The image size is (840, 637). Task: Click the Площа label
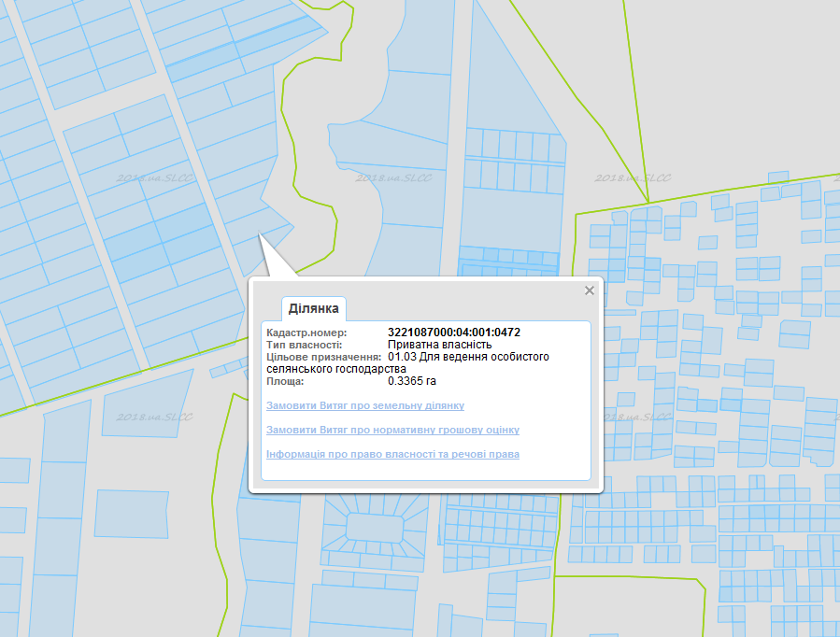(x=285, y=382)
